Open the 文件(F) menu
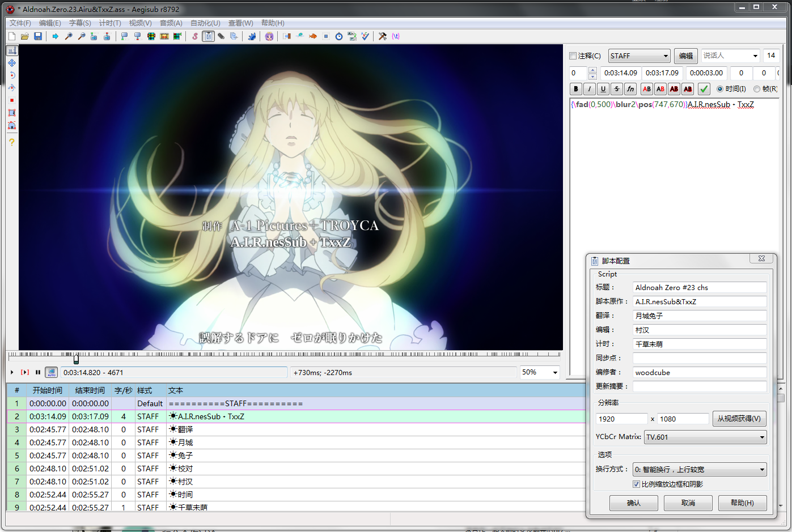 (x=20, y=23)
